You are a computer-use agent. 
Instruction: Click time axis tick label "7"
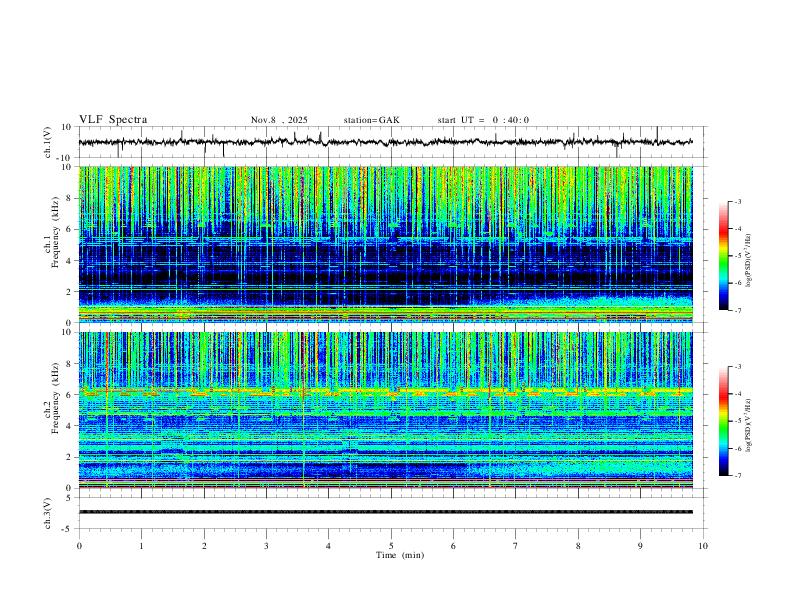516,546
